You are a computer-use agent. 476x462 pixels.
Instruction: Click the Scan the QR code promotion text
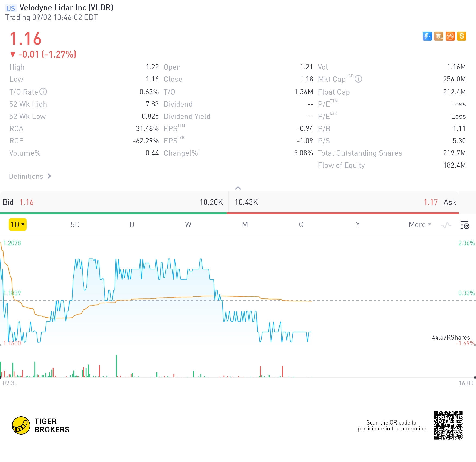(392, 426)
